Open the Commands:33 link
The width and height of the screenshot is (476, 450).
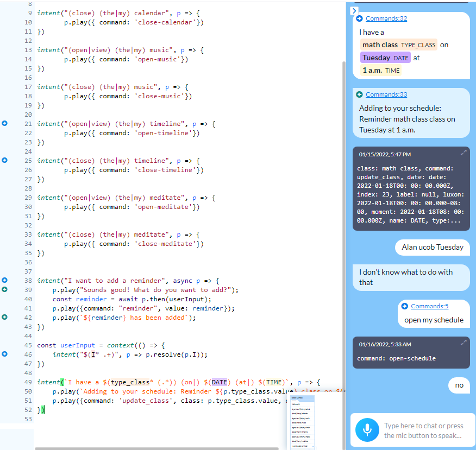[x=386, y=94]
